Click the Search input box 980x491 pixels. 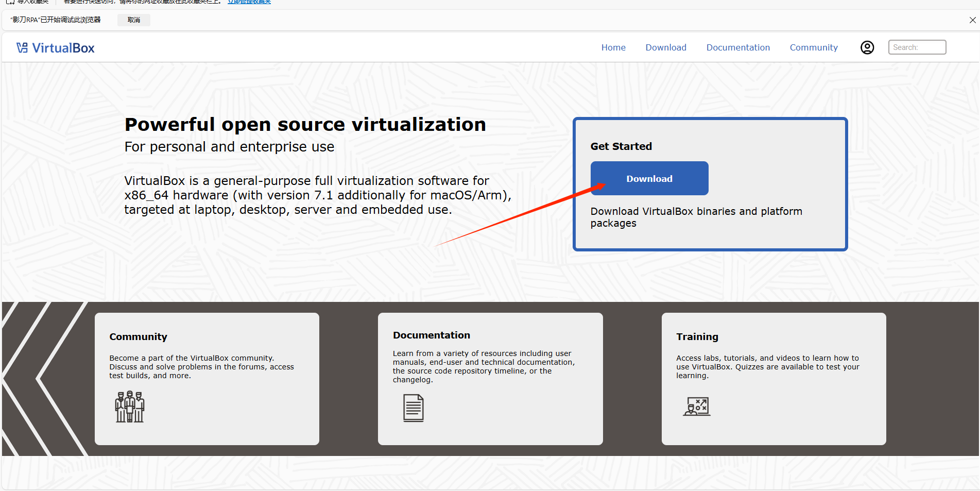coord(917,47)
